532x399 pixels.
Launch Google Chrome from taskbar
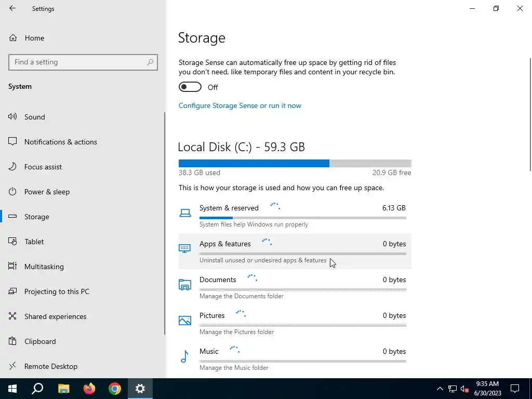(x=115, y=389)
